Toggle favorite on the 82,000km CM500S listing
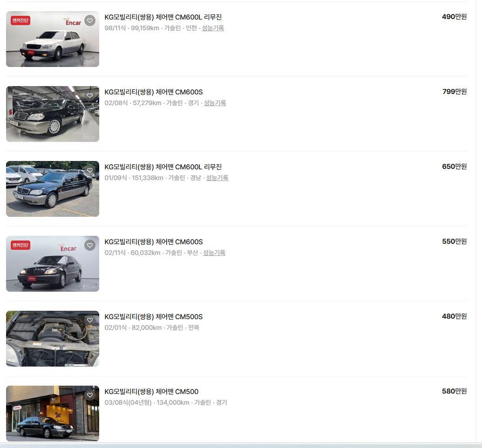 click(90, 320)
